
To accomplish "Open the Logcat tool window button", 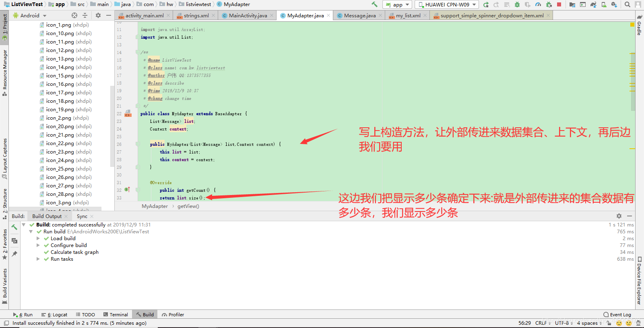I will pyautogui.click(x=55, y=315).
